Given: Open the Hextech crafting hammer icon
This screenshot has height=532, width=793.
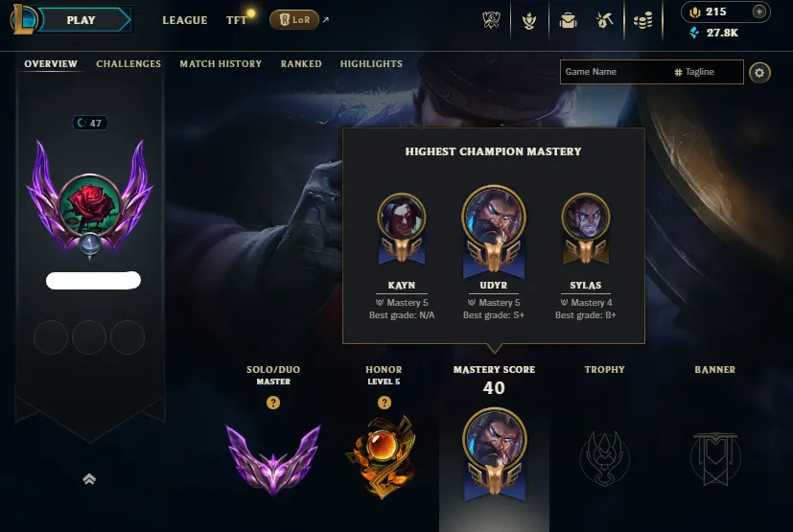Looking at the screenshot, I should click(x=604, y=21).
